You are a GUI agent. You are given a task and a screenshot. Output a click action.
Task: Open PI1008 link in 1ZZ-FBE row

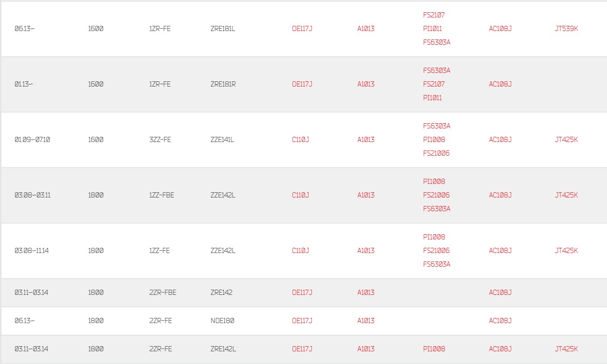click(x=434, y=182)
